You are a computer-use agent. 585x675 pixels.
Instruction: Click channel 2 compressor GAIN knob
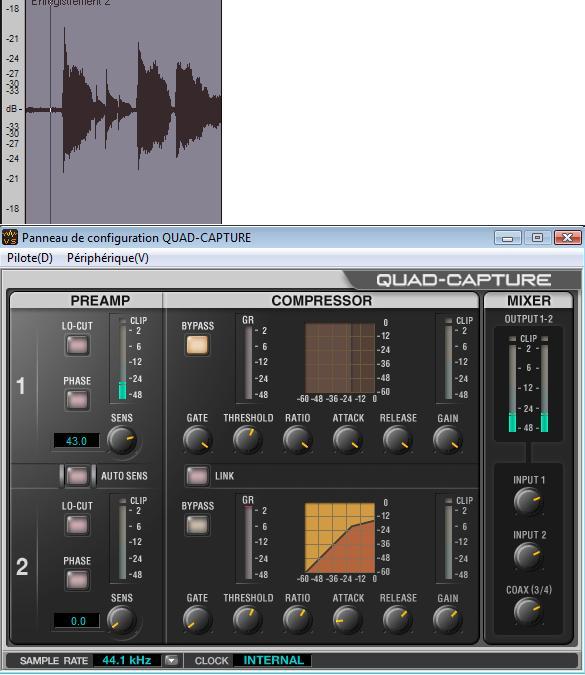coord(447,620)
